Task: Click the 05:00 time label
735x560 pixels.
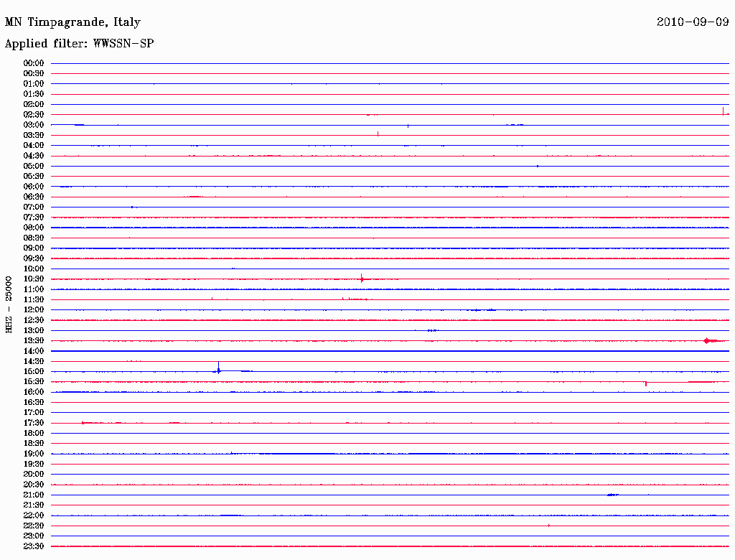Action: 34,166
